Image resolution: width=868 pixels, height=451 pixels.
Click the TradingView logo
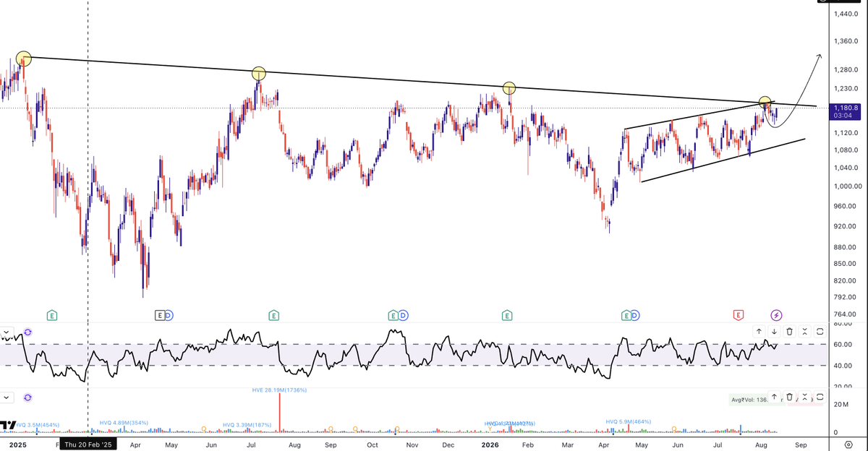coord(8,425)
